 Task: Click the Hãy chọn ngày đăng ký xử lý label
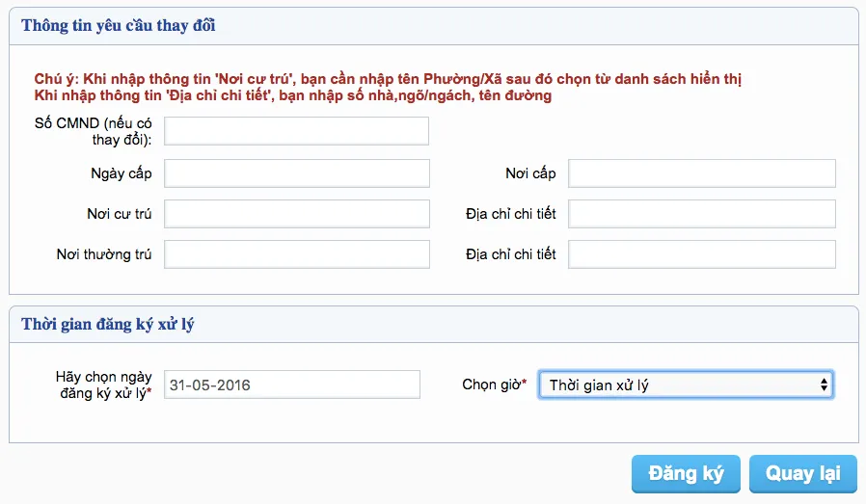103,385
